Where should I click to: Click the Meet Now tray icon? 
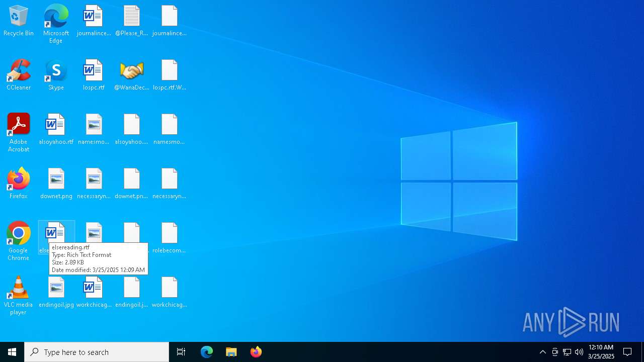point(555,352)
